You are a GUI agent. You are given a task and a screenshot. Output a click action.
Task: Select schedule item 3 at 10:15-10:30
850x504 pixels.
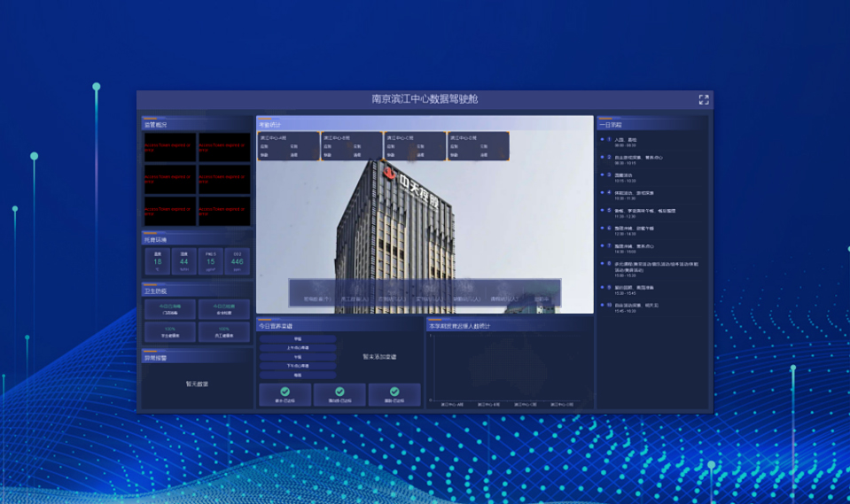651,178
